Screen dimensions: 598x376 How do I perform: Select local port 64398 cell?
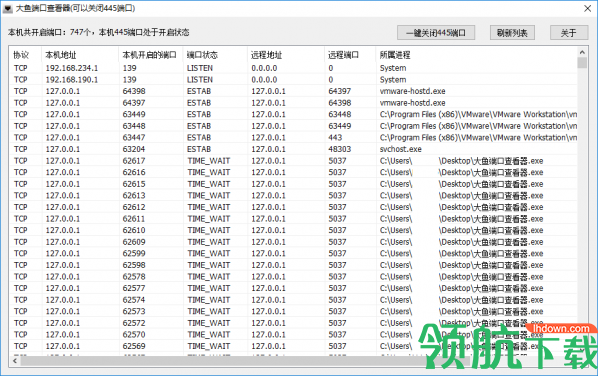pos(134,91)
